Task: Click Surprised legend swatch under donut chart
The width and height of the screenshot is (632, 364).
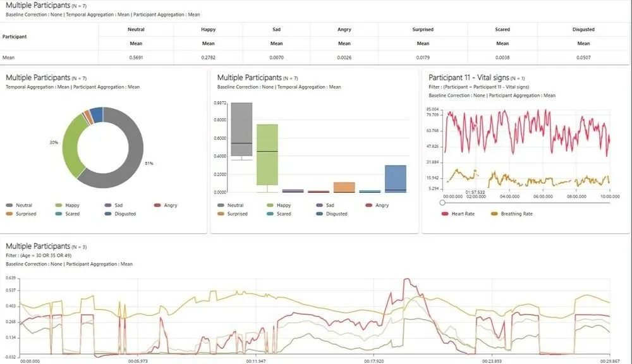Action: [x=11, y=214]
